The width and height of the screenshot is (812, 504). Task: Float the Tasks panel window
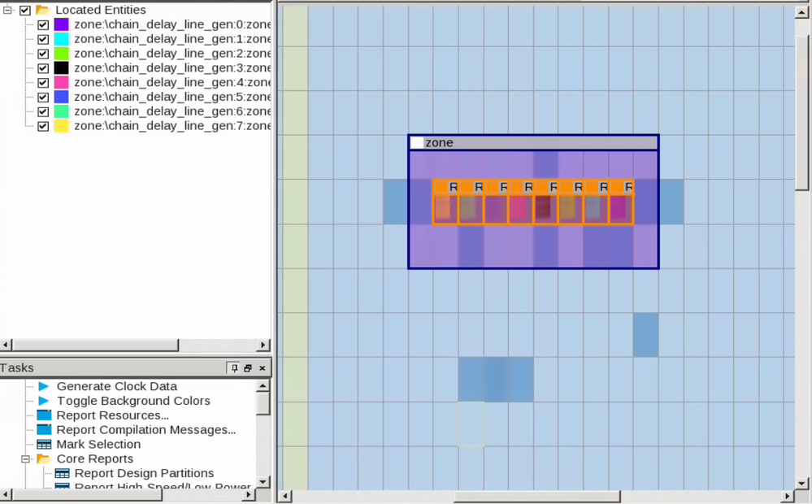pyautogui.click(x=248, y=367)
